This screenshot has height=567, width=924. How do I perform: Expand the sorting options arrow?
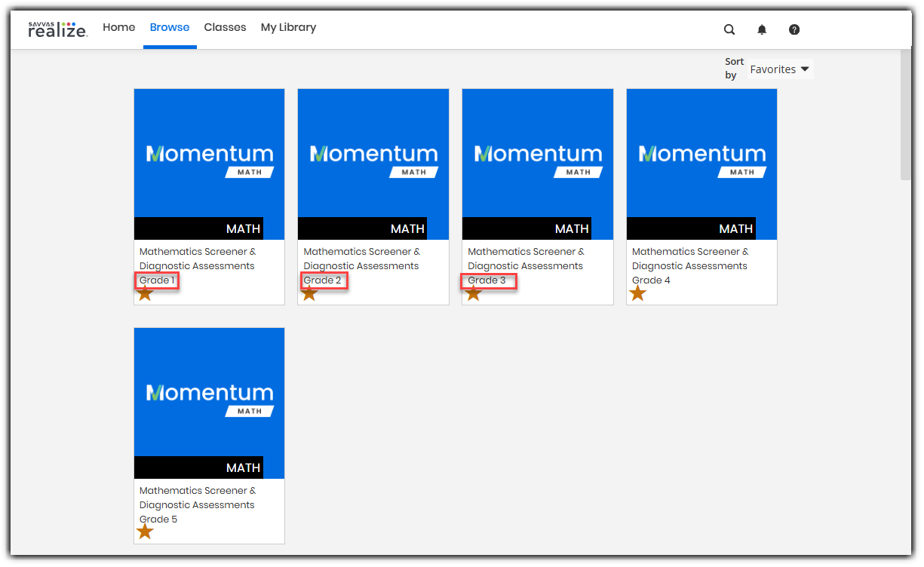805,69
